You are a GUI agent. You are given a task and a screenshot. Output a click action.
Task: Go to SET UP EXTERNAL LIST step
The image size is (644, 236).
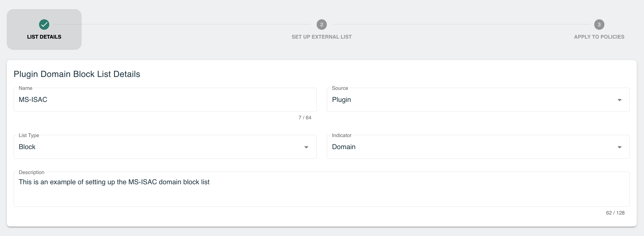click(322, 37)
